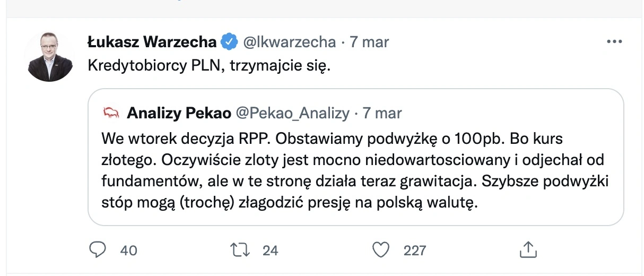Open the @Pekao_Analizy handle
Image resolution: width=644 pixels, height=276 pixels.
tap(292, 113)
